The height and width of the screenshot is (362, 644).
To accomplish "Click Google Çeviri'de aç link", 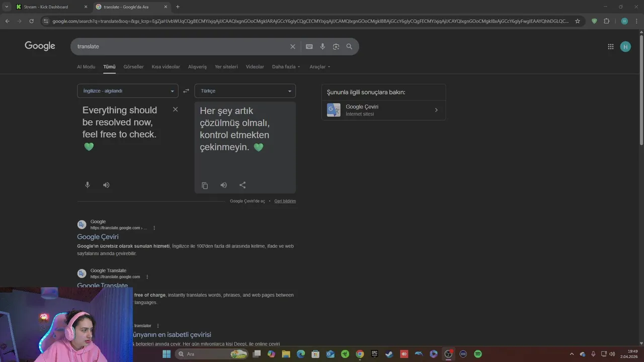I will click(x=247, y=201).
